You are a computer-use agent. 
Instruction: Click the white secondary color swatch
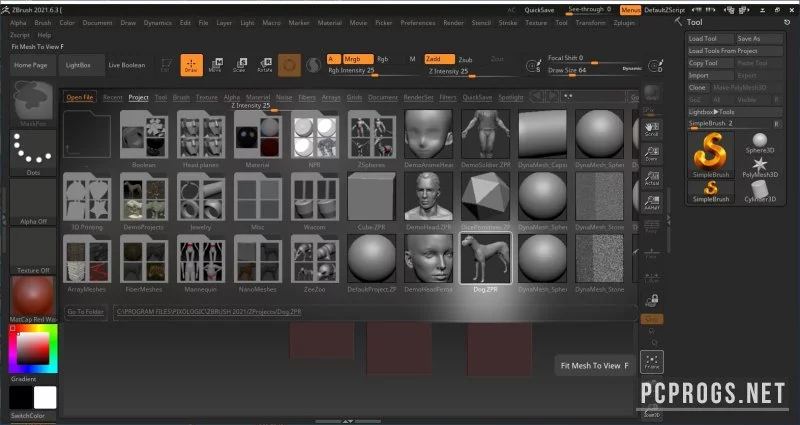[45, 397]
